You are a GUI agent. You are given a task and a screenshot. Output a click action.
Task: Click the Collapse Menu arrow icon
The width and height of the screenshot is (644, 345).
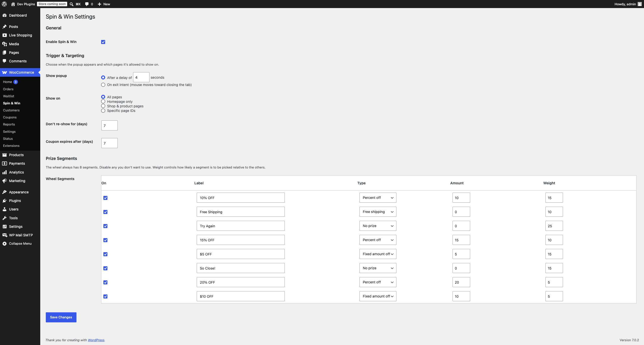[5, 244]
